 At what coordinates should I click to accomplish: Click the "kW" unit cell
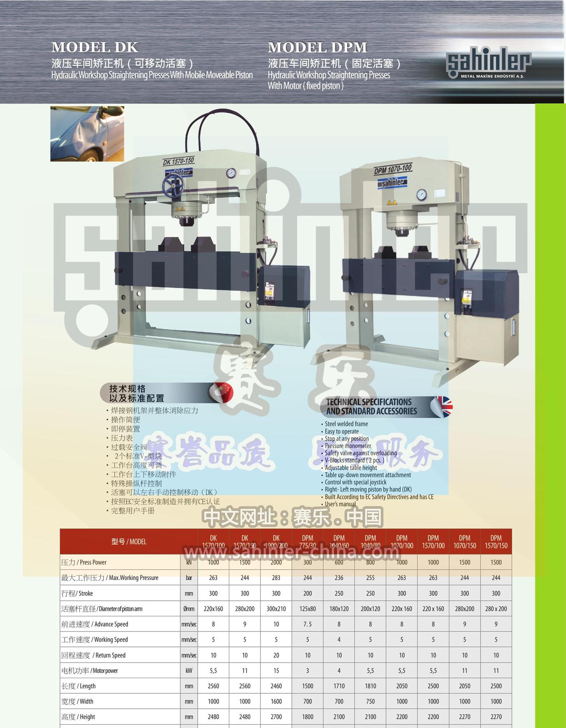pos(189,671)
